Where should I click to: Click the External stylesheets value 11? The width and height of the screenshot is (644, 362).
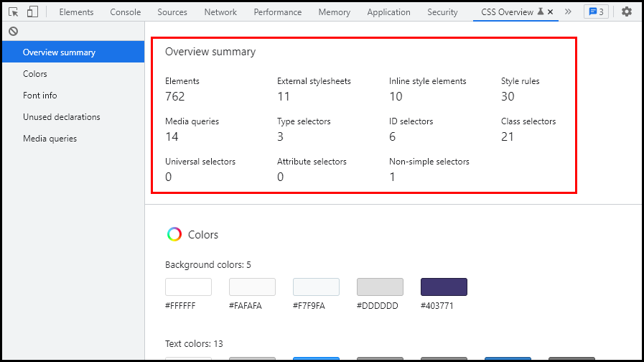[284, 96]
